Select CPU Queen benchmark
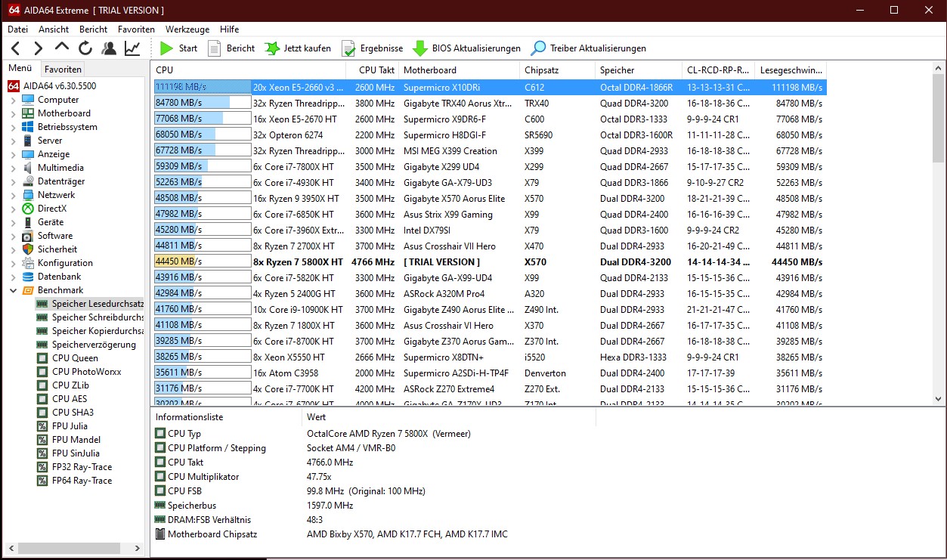The height and width of the screenshot is (560, 947). 67,358
